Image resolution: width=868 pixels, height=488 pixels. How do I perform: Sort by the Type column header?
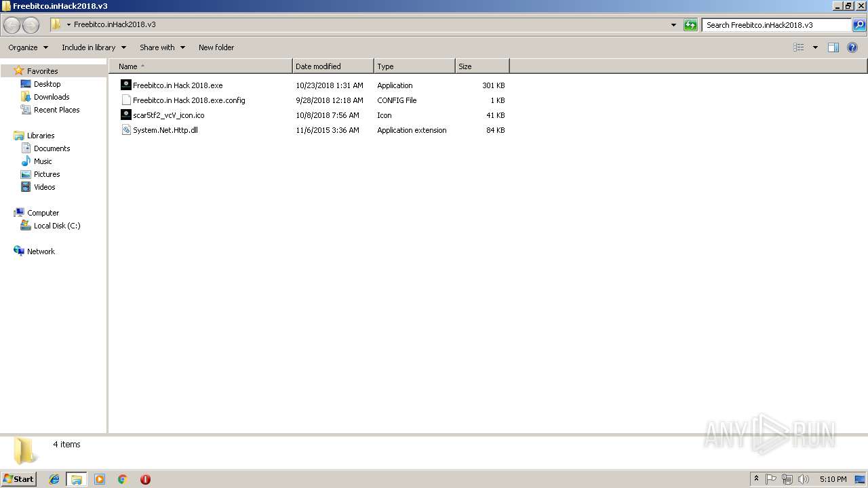coord(414,66)
